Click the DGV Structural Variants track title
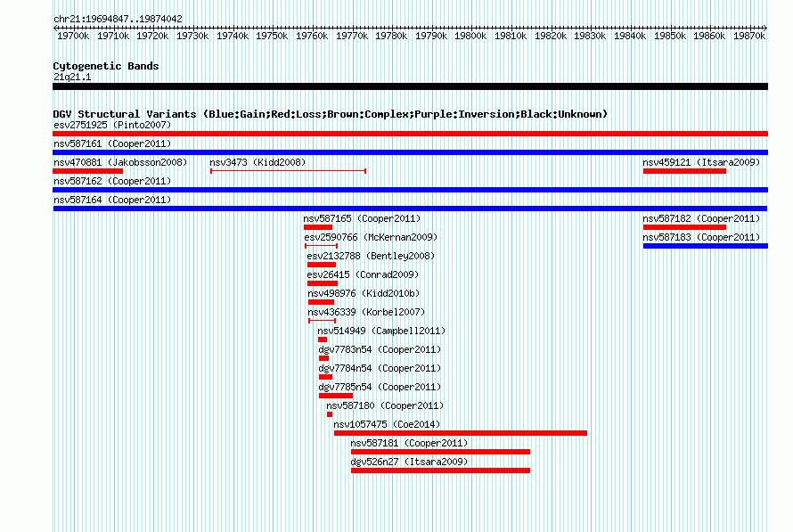 pyautogui.click(x=330, y=114)
